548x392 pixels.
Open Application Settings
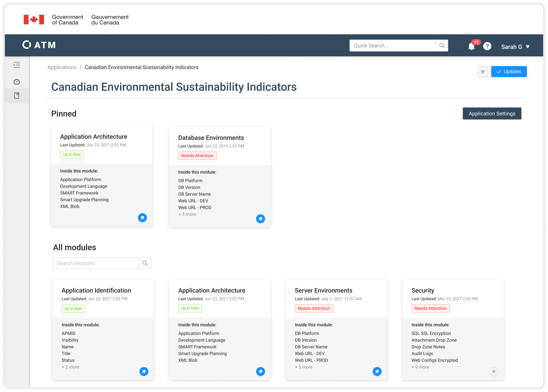pyautogui.click(x=492, y=113)
